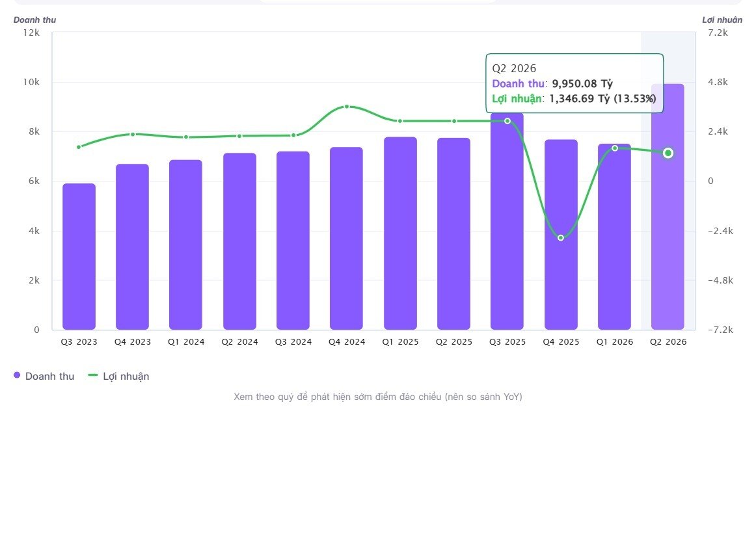Select the Q2 2025 purple bar
This screenshot has width=756, height=543.
point(453,233)
